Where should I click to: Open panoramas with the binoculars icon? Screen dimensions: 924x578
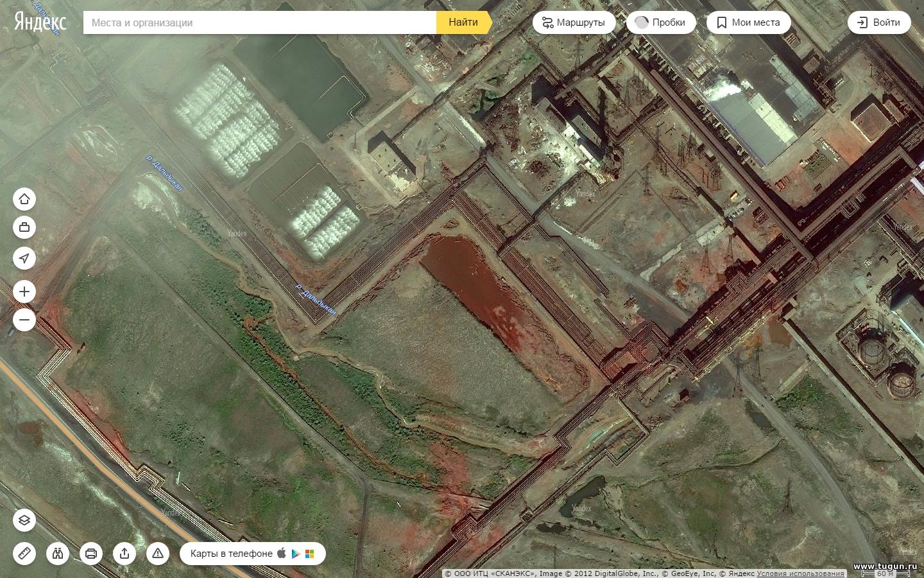click(x=58, y=554)
